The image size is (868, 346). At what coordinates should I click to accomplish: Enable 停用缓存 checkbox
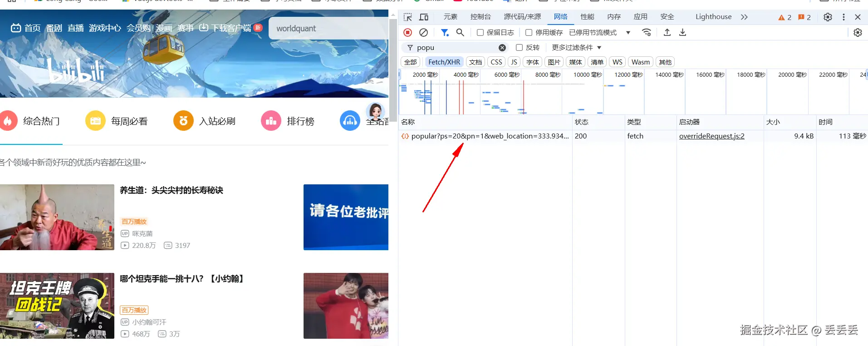[x=529, y=32]
